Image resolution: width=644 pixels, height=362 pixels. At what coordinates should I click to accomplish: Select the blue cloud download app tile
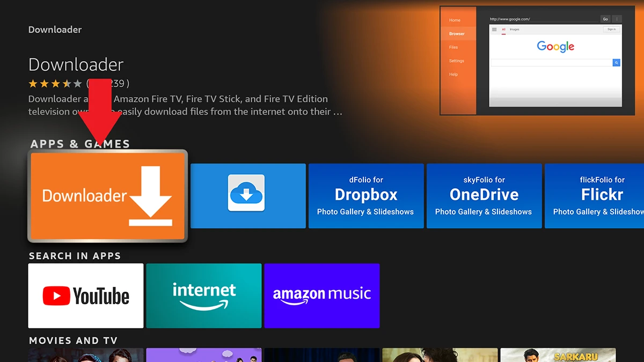(x=248, y=196)
